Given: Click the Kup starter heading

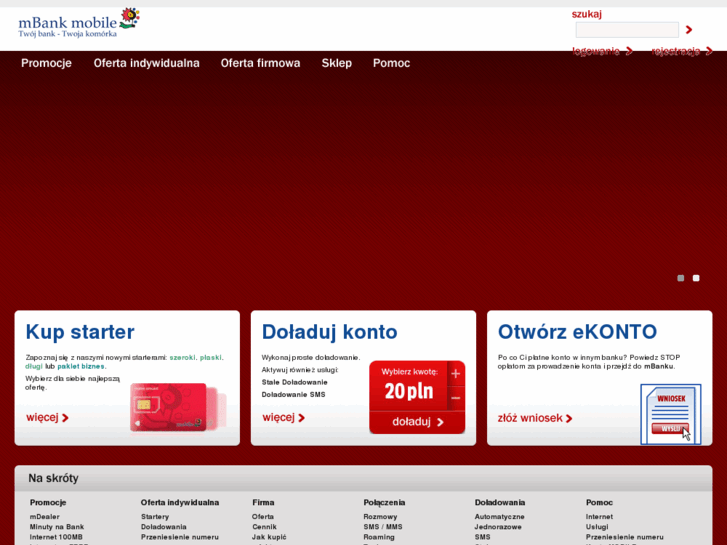Looking at the screenshot, I should tap(80, 332).
